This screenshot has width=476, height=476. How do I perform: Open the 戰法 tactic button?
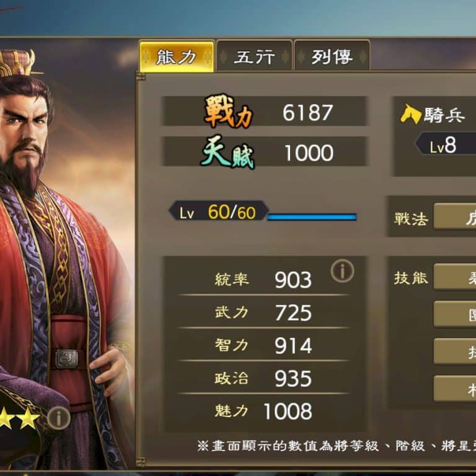click(x=455, y=216)
